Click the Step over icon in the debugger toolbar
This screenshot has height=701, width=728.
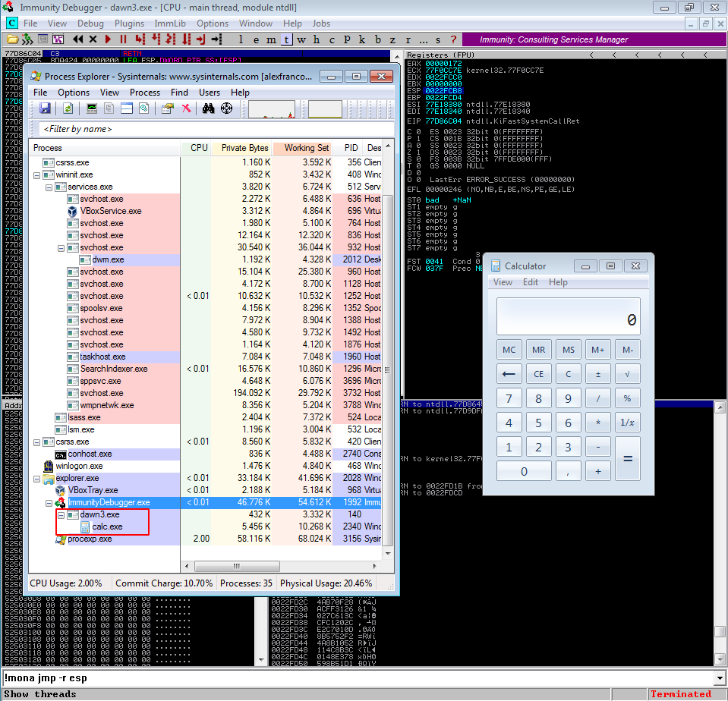[156, 39]
